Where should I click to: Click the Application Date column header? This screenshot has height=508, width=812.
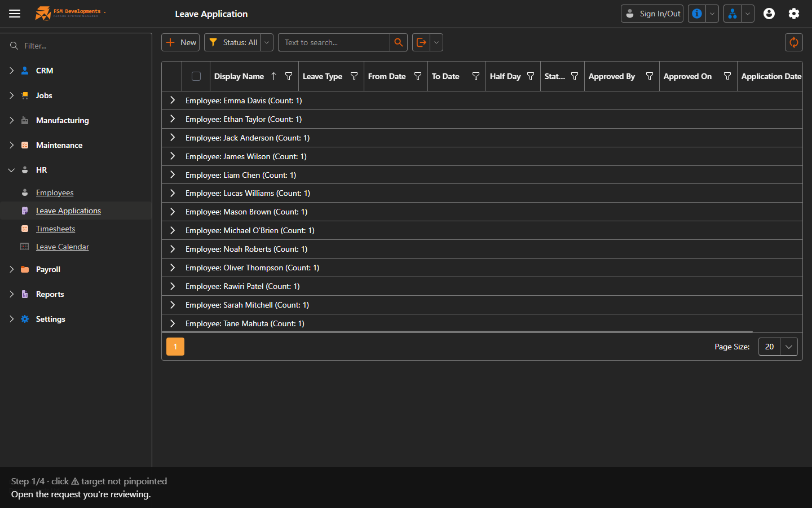click(771, 76)
